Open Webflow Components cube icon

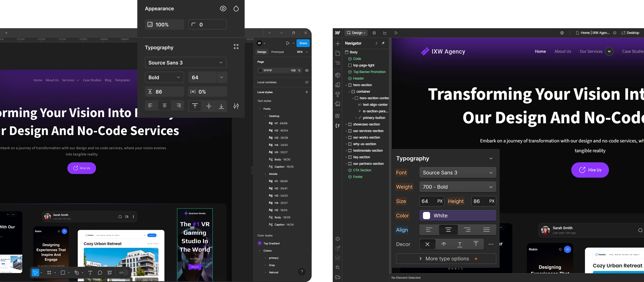click(x=337, y=75)
